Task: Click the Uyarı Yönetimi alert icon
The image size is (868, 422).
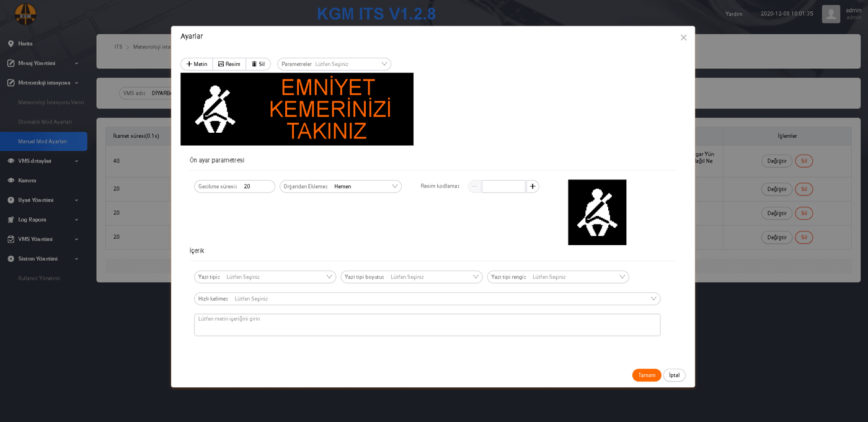Action: pyautogui.click(x=11, y=200)
